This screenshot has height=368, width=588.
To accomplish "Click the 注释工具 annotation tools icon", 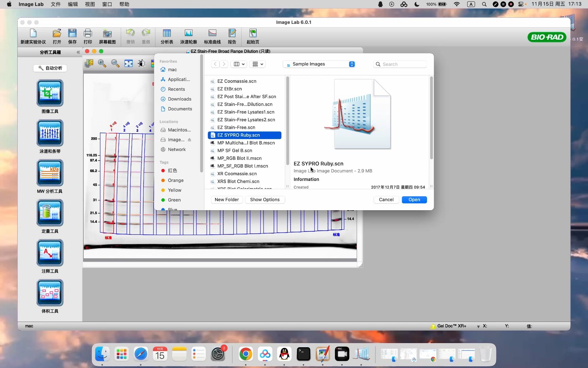I will (x=50, y=253).
